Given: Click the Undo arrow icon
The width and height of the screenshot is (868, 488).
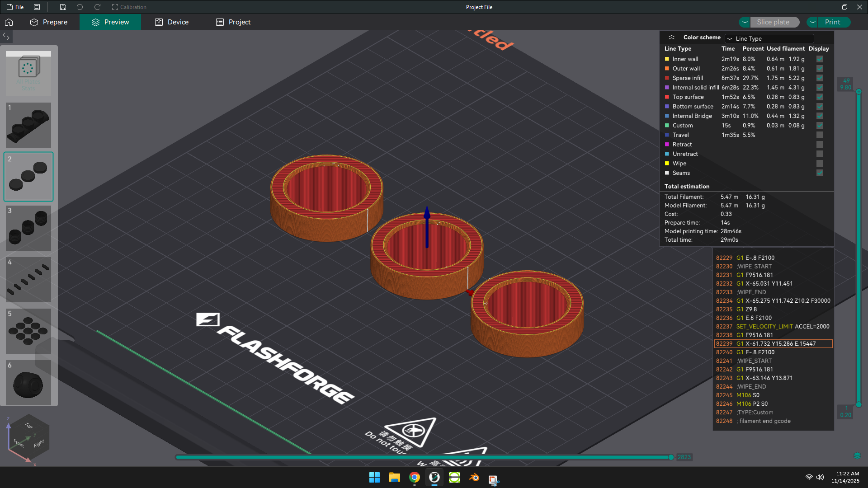Looking at the screenshot, I should click(80, 7).
